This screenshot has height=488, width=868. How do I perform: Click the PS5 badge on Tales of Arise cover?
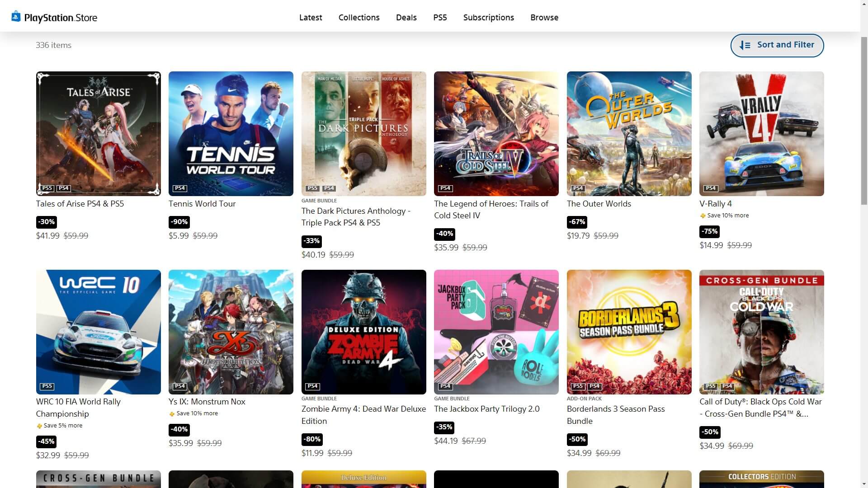tap(47, 188)
